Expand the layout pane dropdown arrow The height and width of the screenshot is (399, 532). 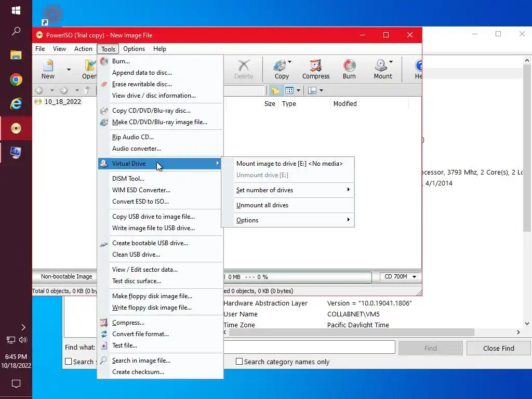[321, 90]
